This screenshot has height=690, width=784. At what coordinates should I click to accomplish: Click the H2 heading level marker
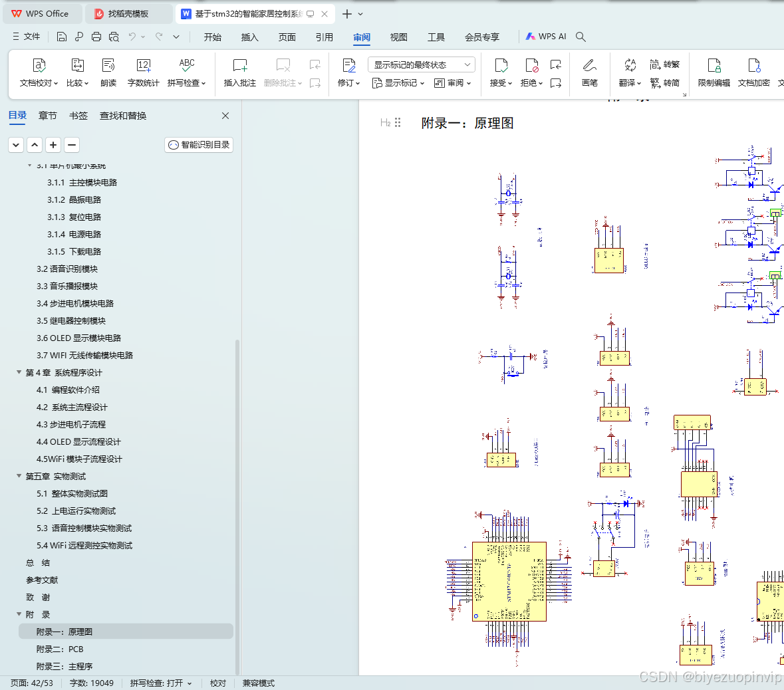pos(386,123)
